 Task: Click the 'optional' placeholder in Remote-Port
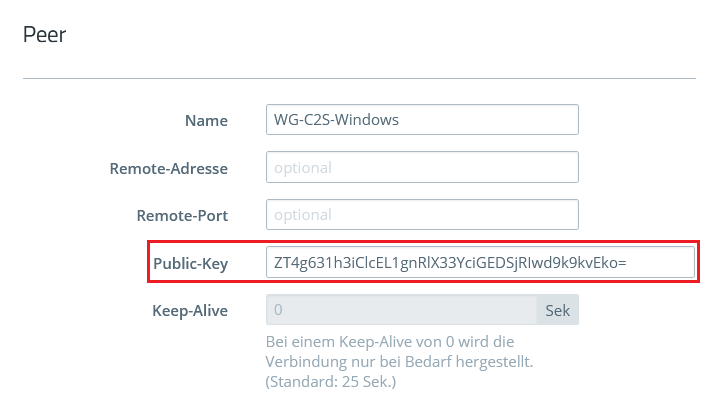coord(302,215)
